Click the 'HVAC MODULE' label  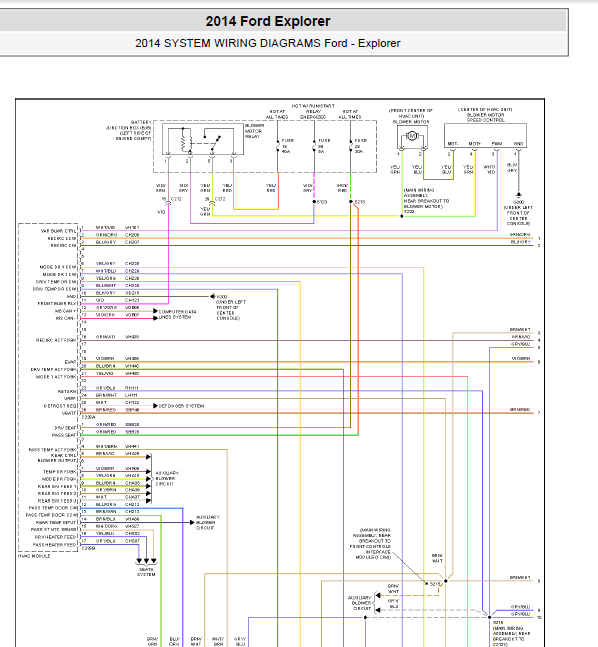coord(34,556)
